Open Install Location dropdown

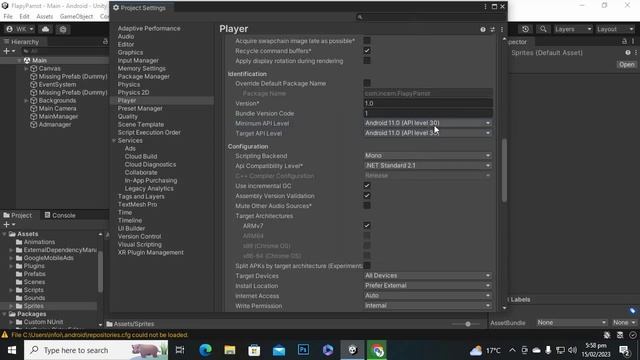click(428, 285)
